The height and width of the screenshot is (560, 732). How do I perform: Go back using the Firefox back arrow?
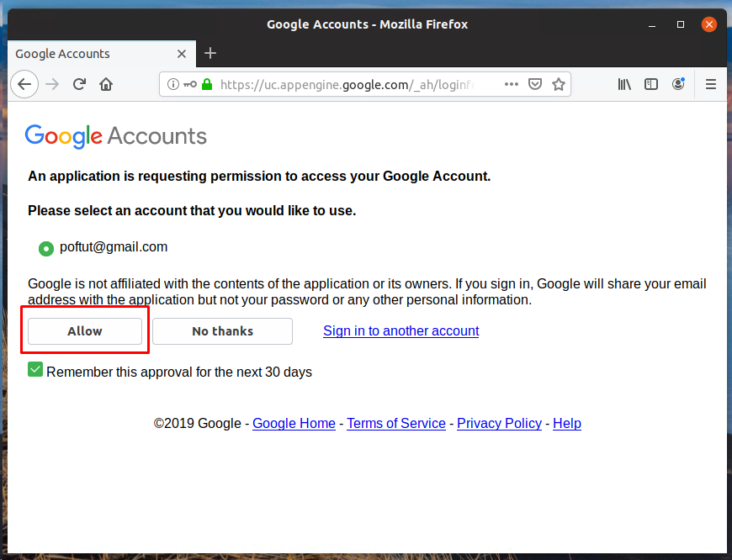(24, 84)
